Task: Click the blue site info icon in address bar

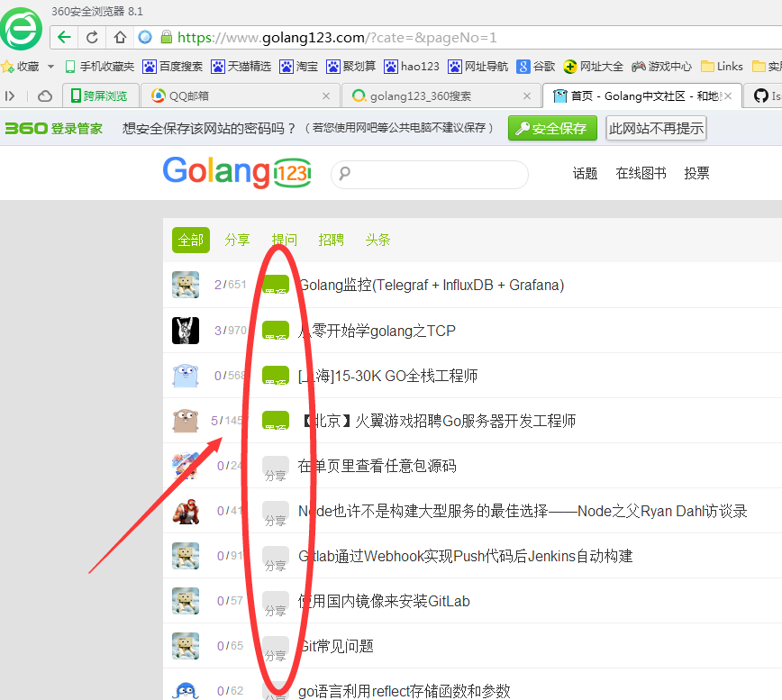Action: (145, 38)
